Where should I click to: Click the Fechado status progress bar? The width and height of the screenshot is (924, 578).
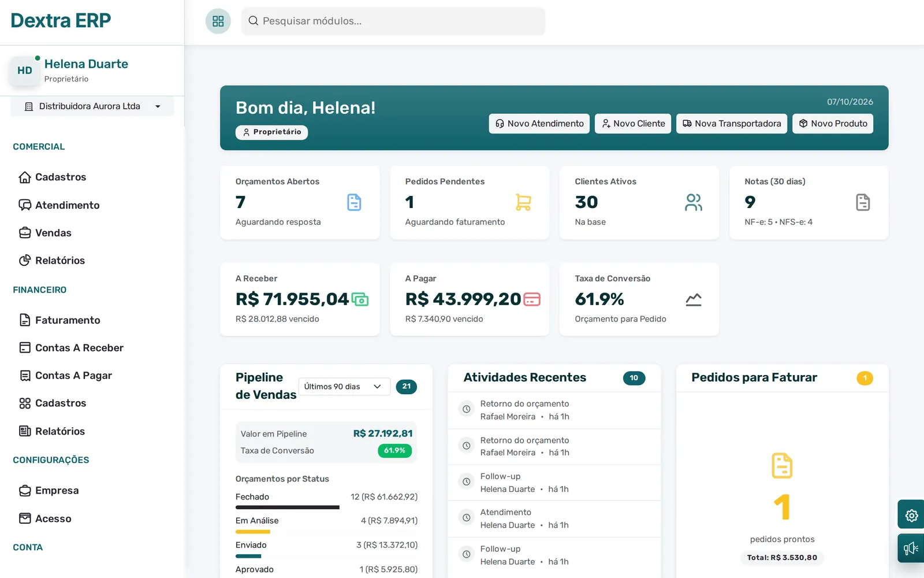coord(288,507)
